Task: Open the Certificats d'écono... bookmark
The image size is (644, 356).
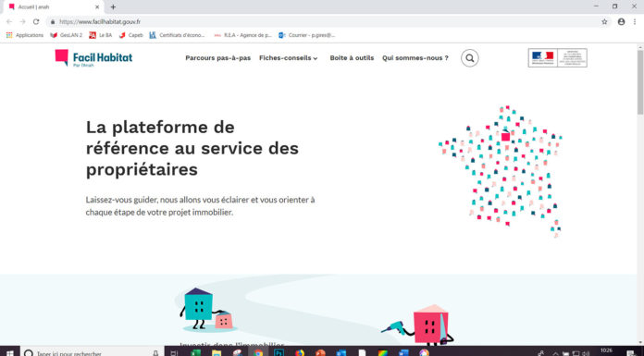Action: 177,35
